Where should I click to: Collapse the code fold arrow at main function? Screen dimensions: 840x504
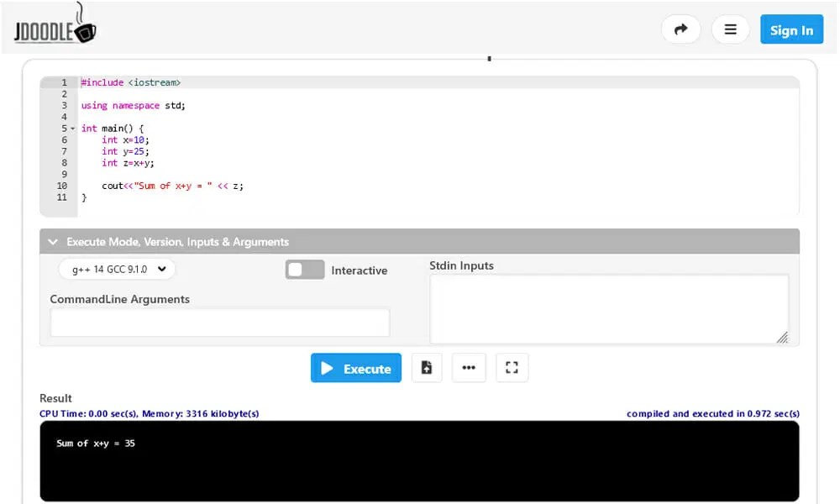pyautogui.click(x=72, y=129)
